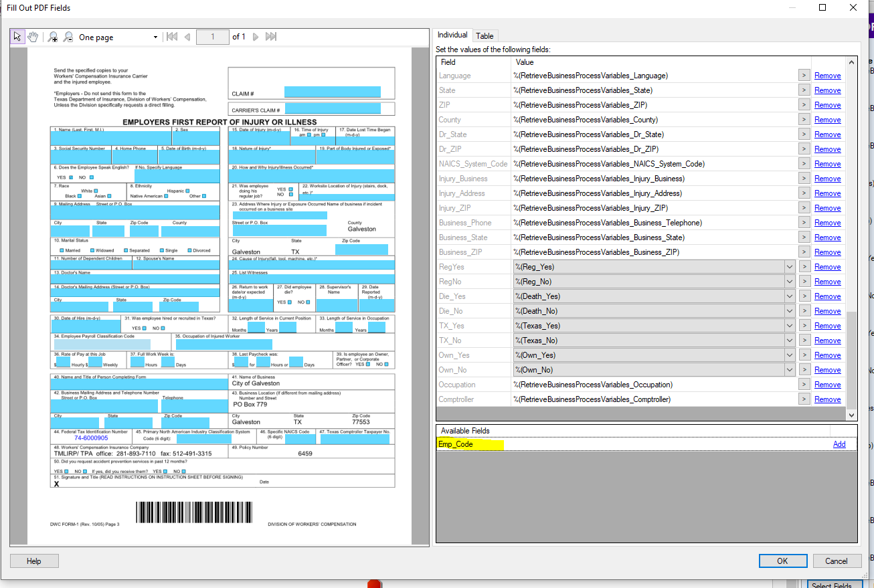Image resolution: width=874 pixels, height=588 pixels.
Task: Add the Emp_Code available field
Action: pos(839,444)
